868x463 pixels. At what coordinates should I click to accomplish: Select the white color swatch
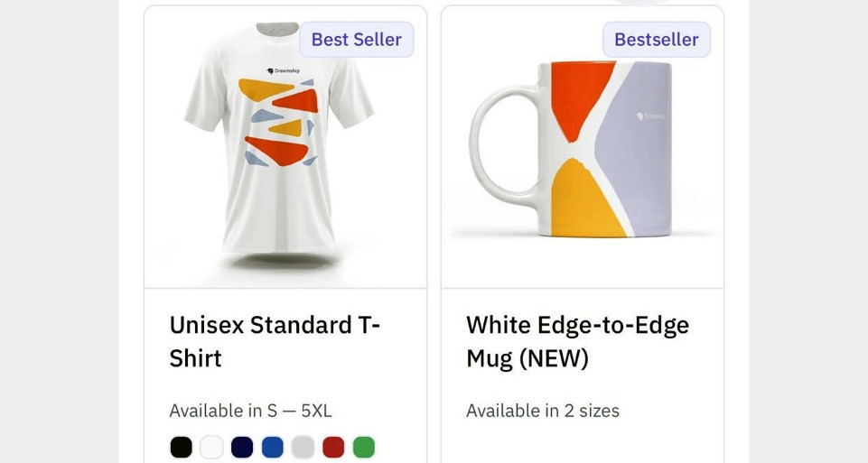click(x=211, y=447)
